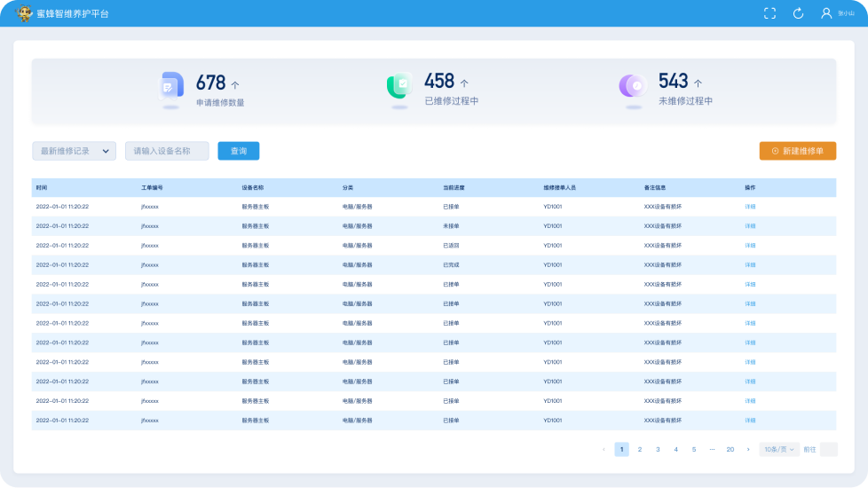The width and height of the screenshot is (868, 488).
Task: Click the blue 申请维修数量 document icon
Action: coord(171,85)
